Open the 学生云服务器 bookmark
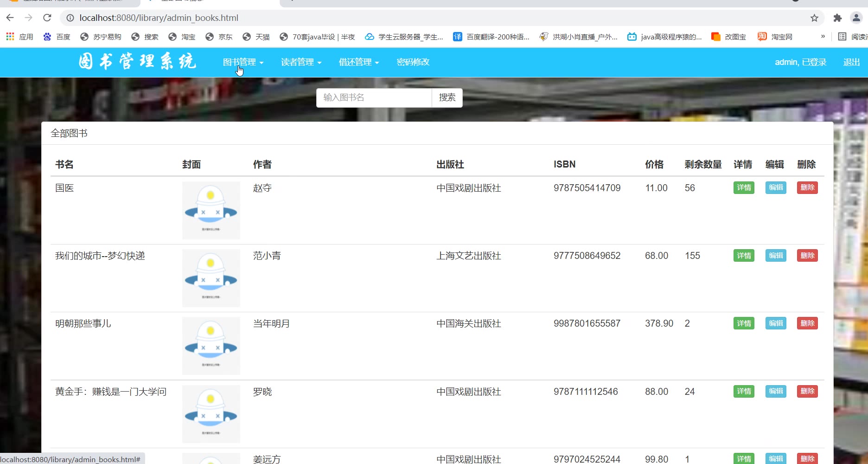Image resolution: width=868 pixels, height=464 pixels. pos(404,37)
